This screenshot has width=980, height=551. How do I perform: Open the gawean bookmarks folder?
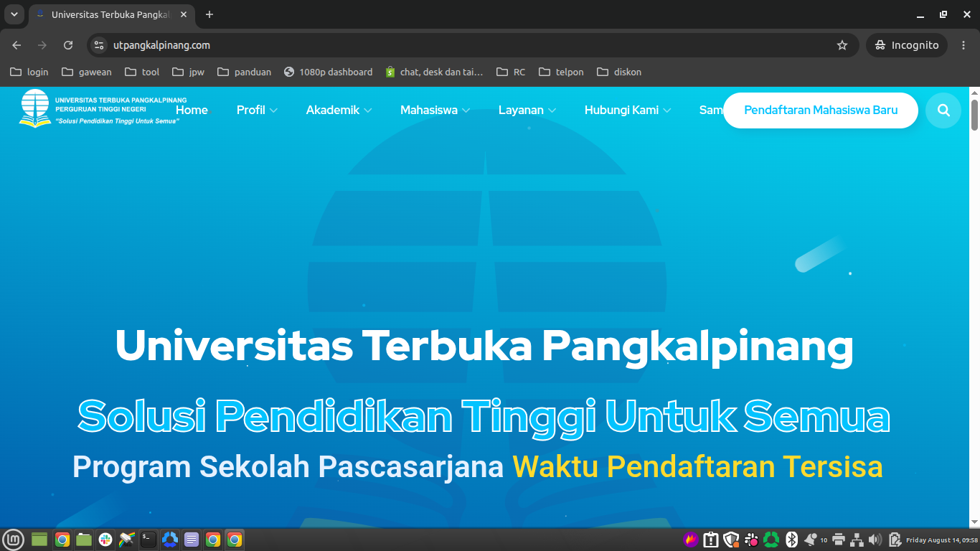tap(87, 72)
